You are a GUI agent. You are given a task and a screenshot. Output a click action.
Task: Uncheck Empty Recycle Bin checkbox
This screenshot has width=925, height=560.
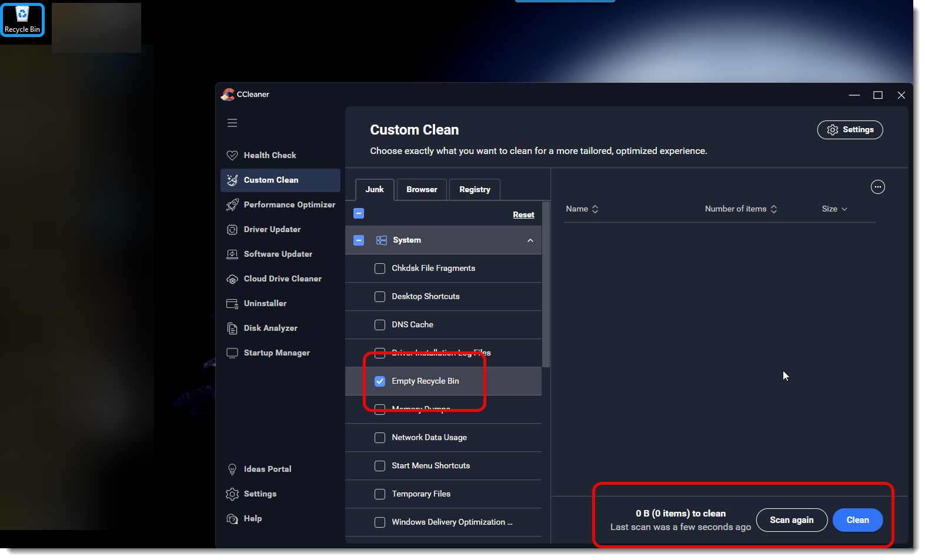380,381
